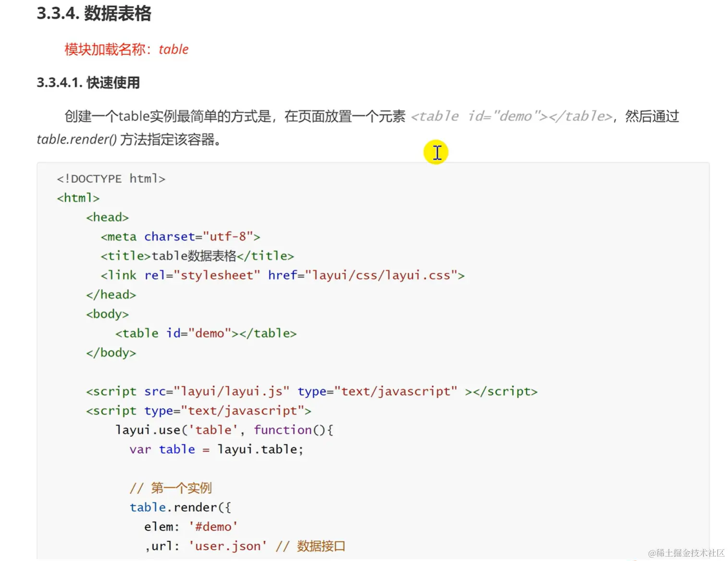This screenshot has height=561, width=728.
Task: Click the title table数据表格 code line
Action: [197, 256]
